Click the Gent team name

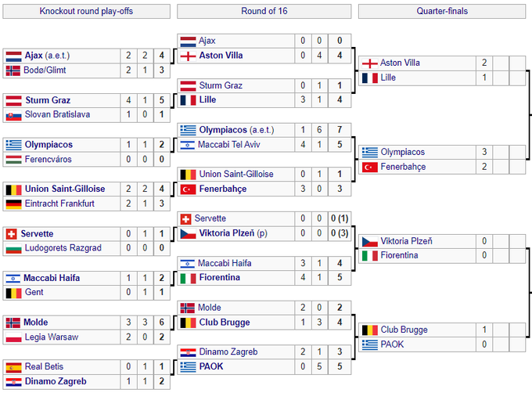click(x=34, y=293)
